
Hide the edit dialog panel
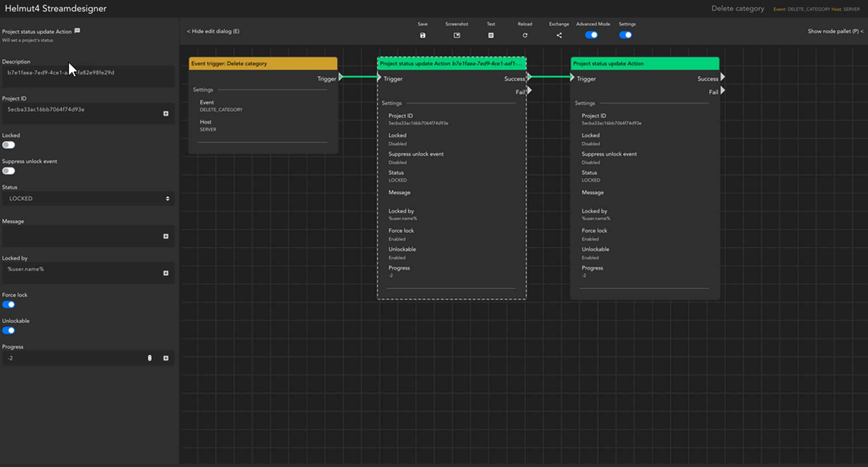tap(213, 31)
